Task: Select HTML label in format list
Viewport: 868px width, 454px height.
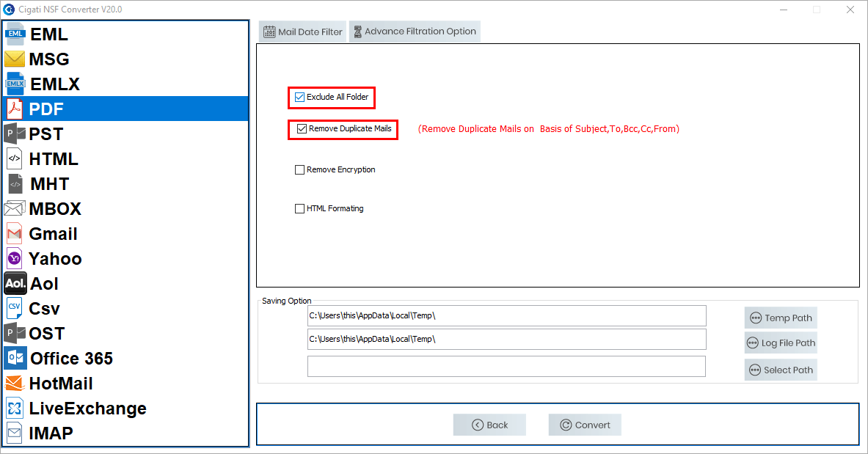Action: 54,159
